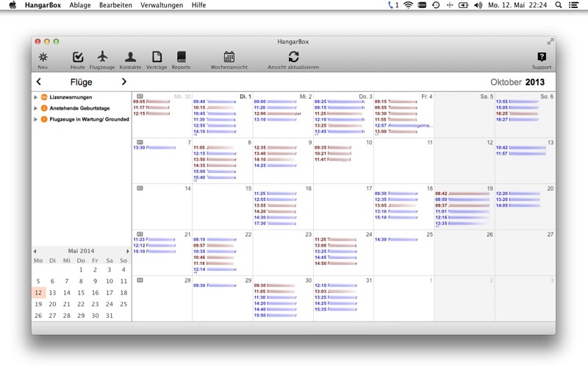Open volume control in menu bar
Image resolution: width=588 pixels, height=368 pixels.
tap(478, 5)
